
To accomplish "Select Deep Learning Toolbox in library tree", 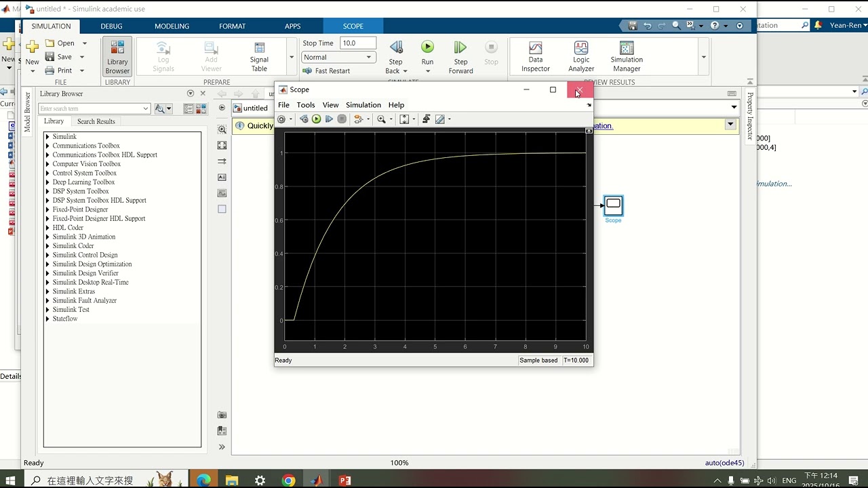I will pos(83,182).
